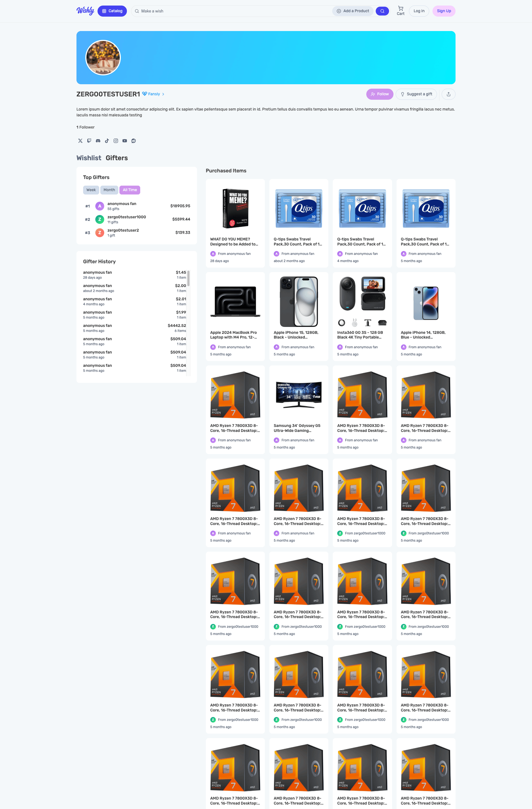Open the Apple 2024 MacBook Pro image
532x809 pixels.
coord(235,301)
